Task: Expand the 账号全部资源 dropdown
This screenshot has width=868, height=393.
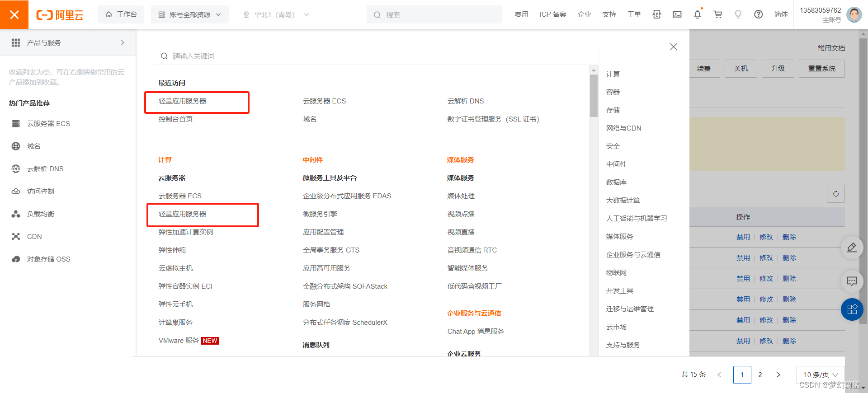Action: coord(190,14)
